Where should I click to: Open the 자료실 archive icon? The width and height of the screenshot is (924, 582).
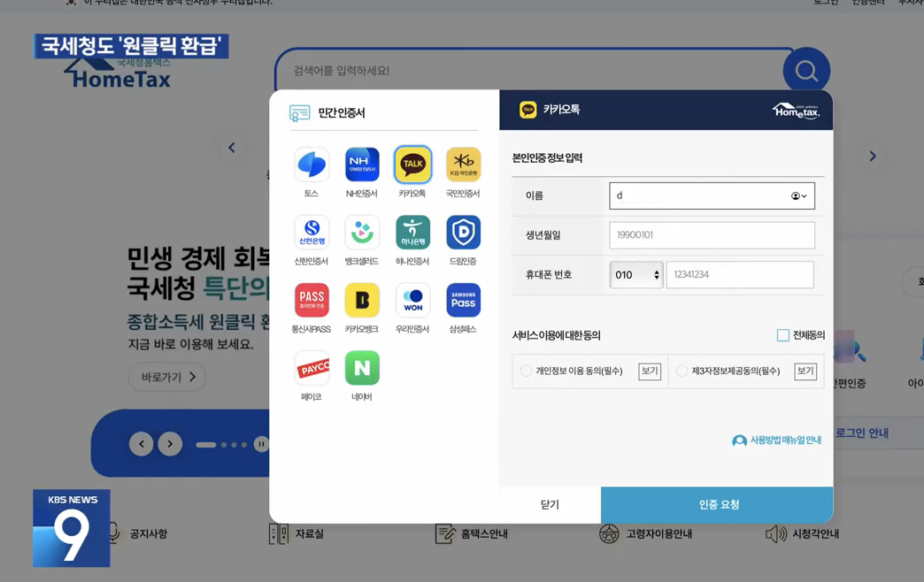pyautogui.click(x=278, y=533)
